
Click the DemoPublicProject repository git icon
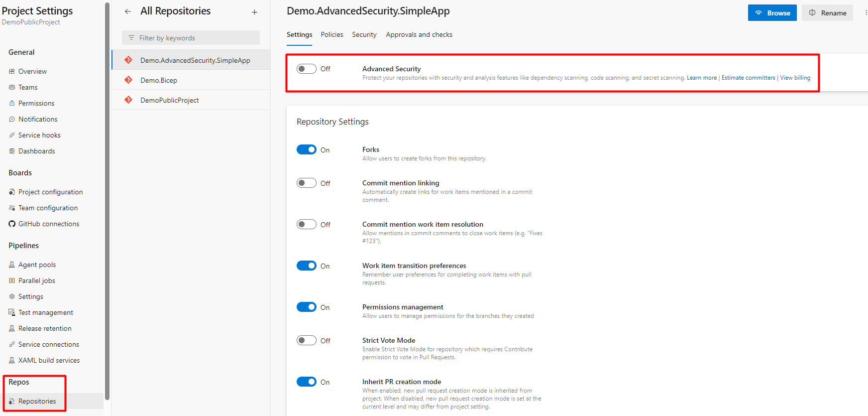coord(128,100)
